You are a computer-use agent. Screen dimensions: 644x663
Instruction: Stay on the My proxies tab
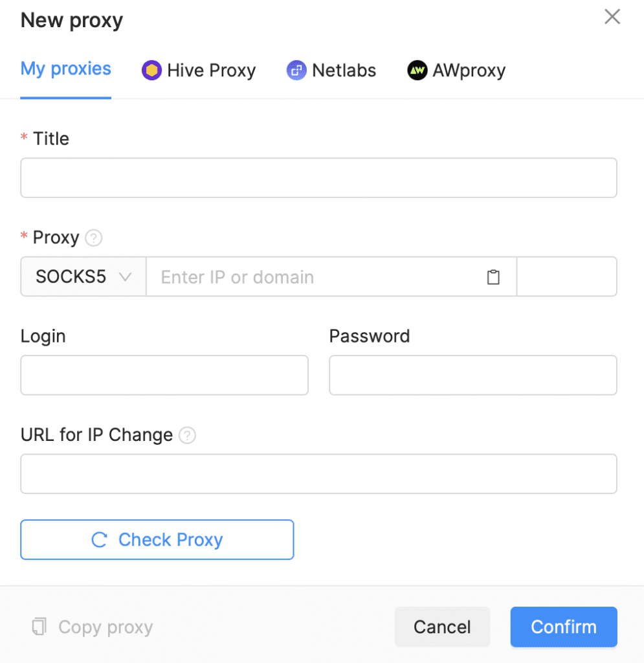click(x=65, y=69)
